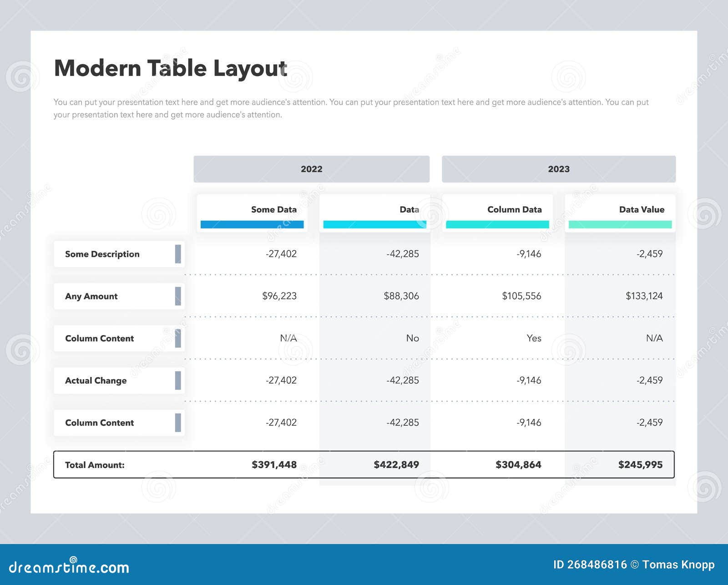Image resolution: width=728 pixels, height=585 pixels.
Task: Select the teal bar under Column Data
Action: tap(497, 224)
